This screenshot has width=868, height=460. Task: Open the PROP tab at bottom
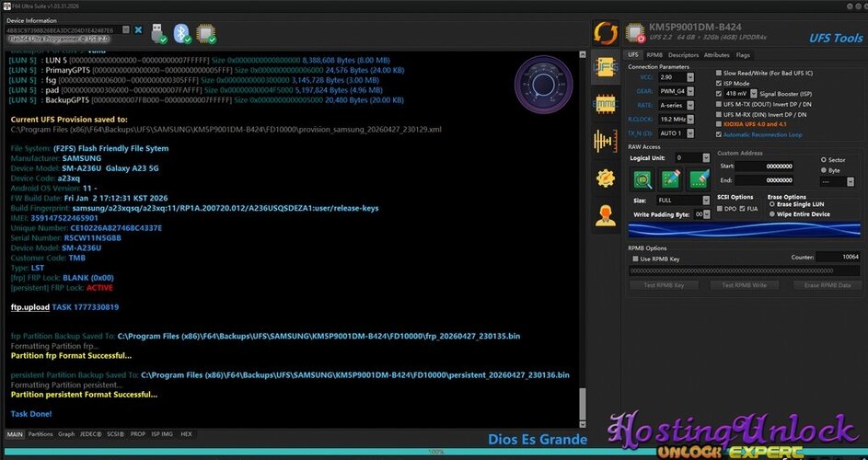click(138, 434)
